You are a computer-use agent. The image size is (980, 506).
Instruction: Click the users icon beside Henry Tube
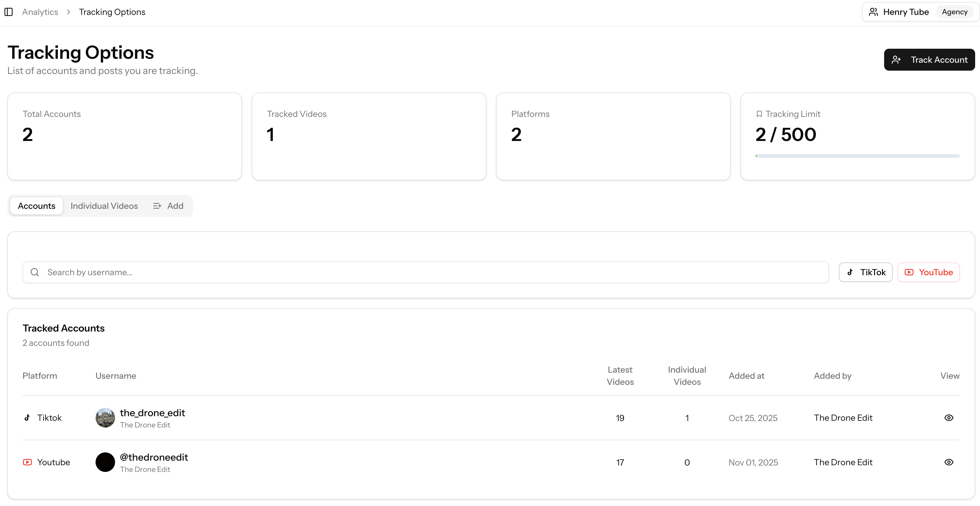(x=873, y=12)
